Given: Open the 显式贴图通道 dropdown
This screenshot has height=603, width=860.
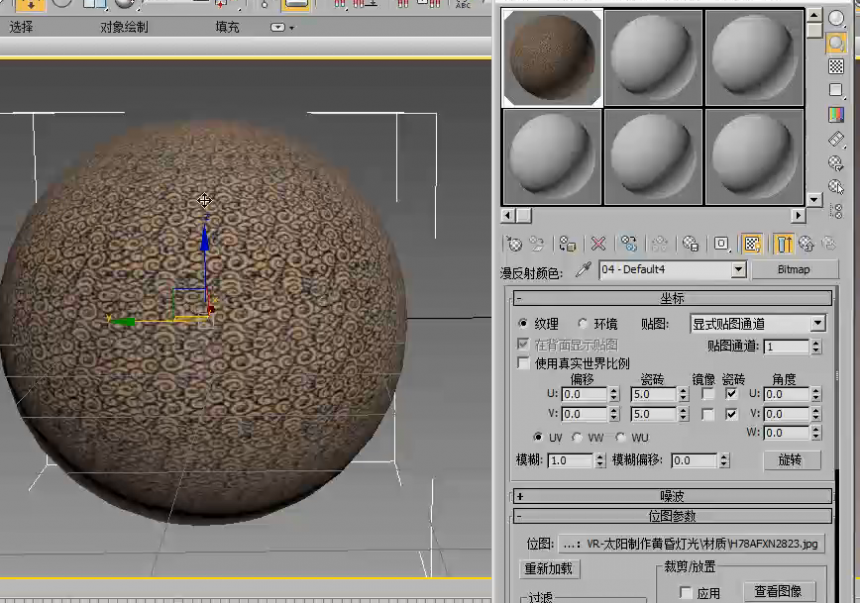Looking at the screenshot, I should point(817,324).
